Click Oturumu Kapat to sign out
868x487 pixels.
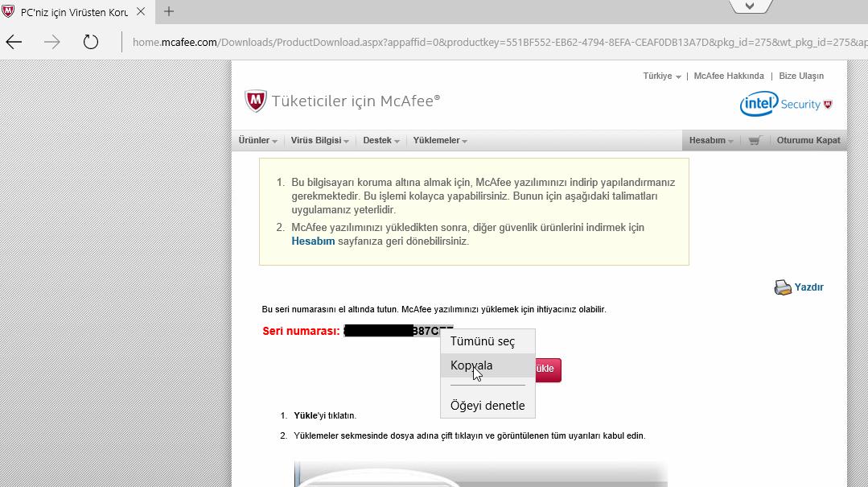click(807, 139)
